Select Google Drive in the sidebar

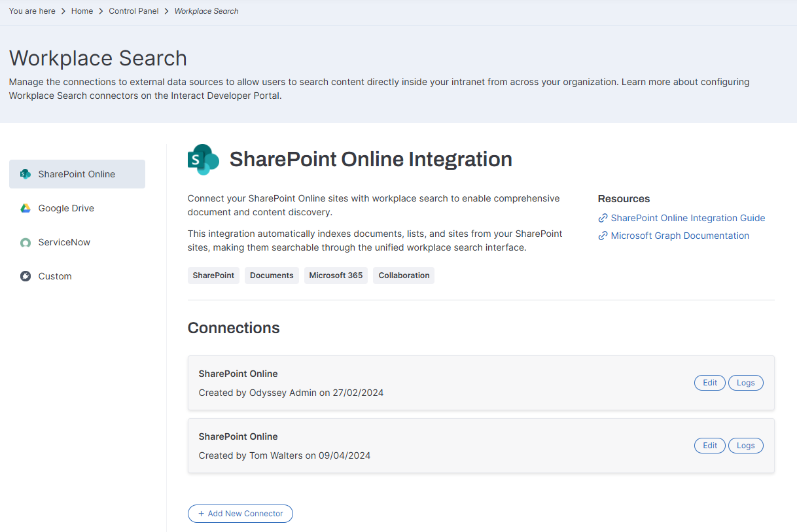pyautogui.click(x=77, y=208)
